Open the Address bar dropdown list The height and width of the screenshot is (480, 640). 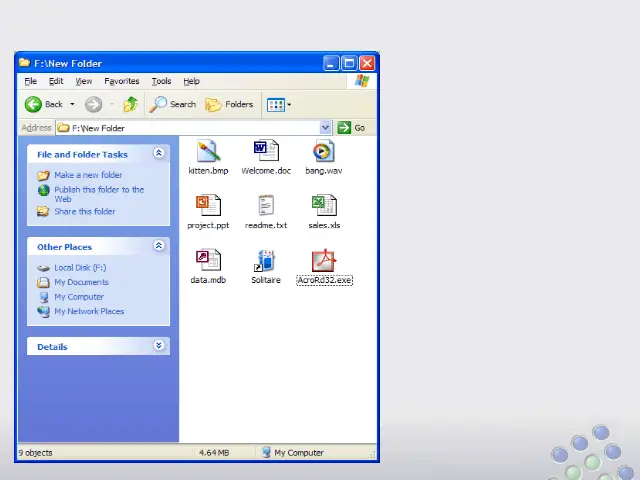coord(325,128)
